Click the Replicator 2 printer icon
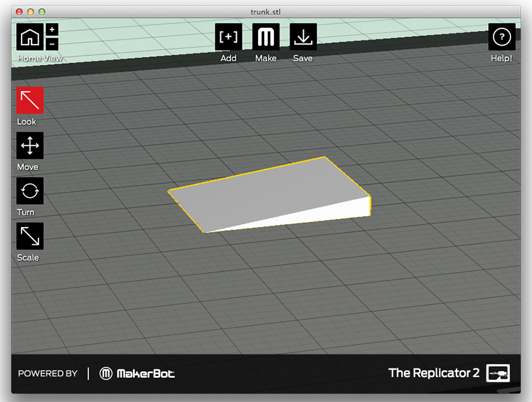The width and height of the screenshot is (532, 402). click(x=498, y=373)
